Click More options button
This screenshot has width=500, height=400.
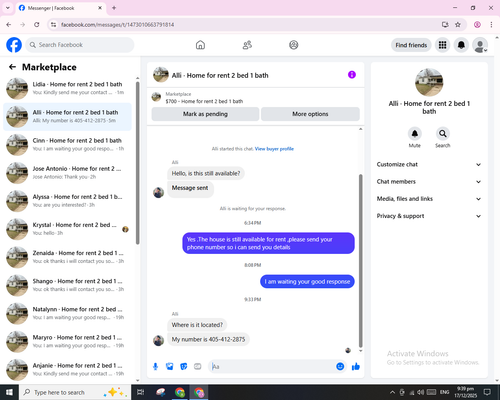pos(310,114)
